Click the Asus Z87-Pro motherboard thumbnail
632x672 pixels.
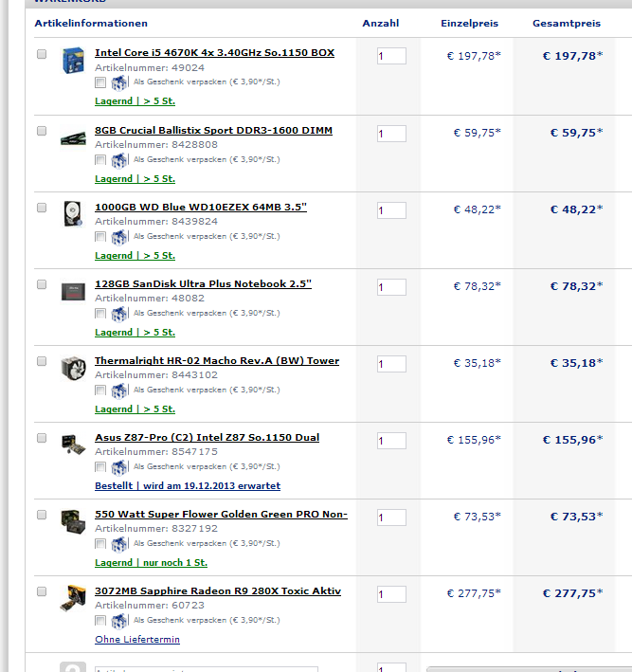(73, 445)
